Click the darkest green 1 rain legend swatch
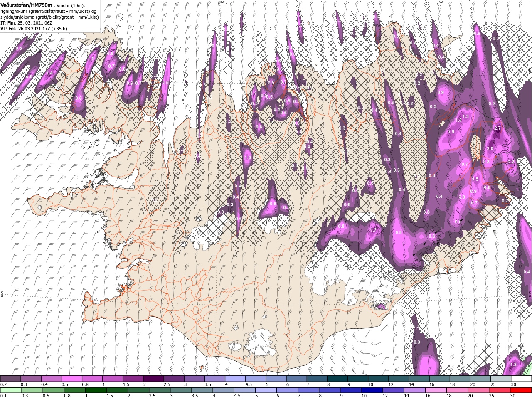 [x=96, y=390]
